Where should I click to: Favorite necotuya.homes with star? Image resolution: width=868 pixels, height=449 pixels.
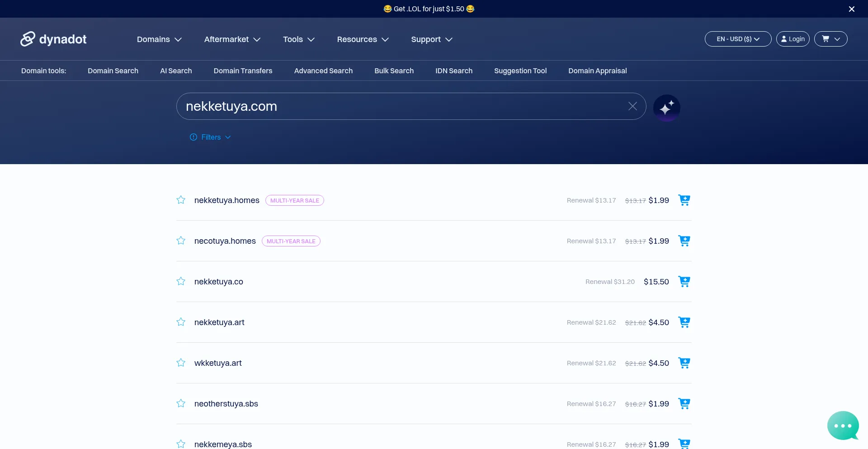pyautogui.click(x=181, y=241)
